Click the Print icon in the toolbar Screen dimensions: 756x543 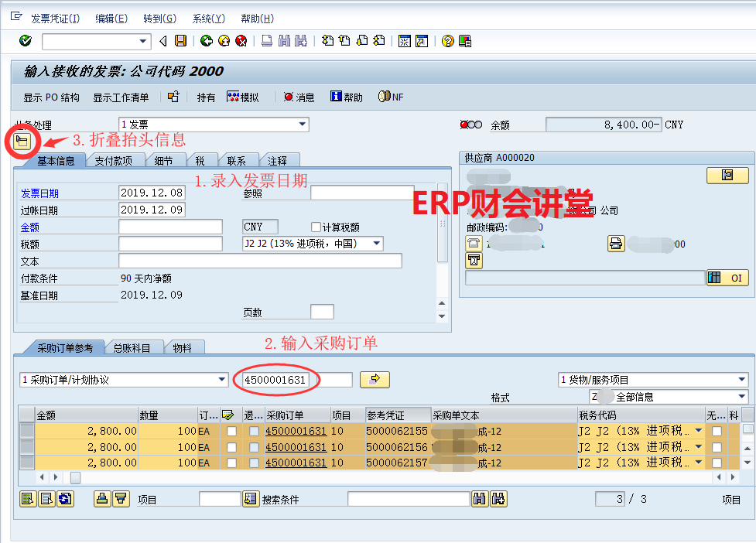[266, 41]
